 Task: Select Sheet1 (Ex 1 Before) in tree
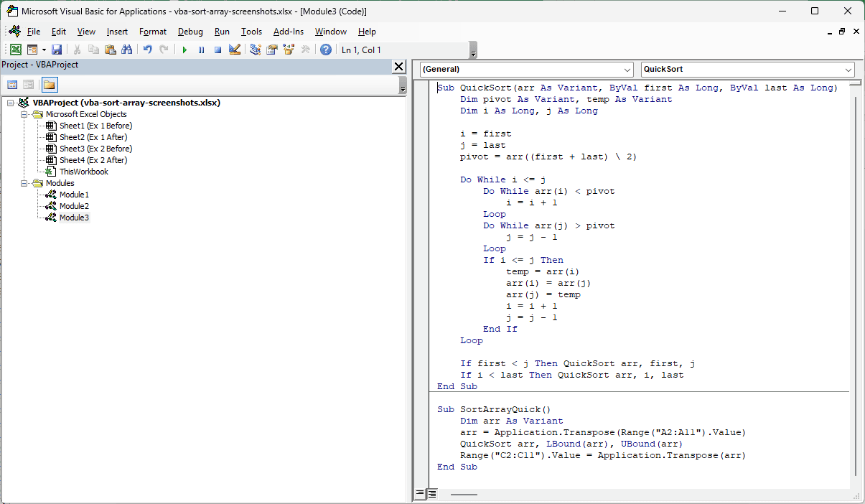(x=95, y=126)
